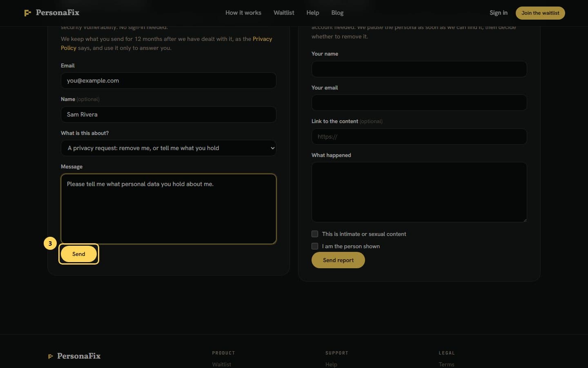Viewport: 588px width, 368px height.
Task: Click the What happened text area
Action: click(419, 192)
